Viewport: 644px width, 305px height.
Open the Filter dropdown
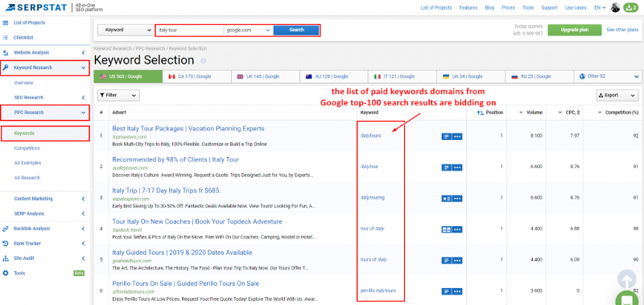coord(118,95)
